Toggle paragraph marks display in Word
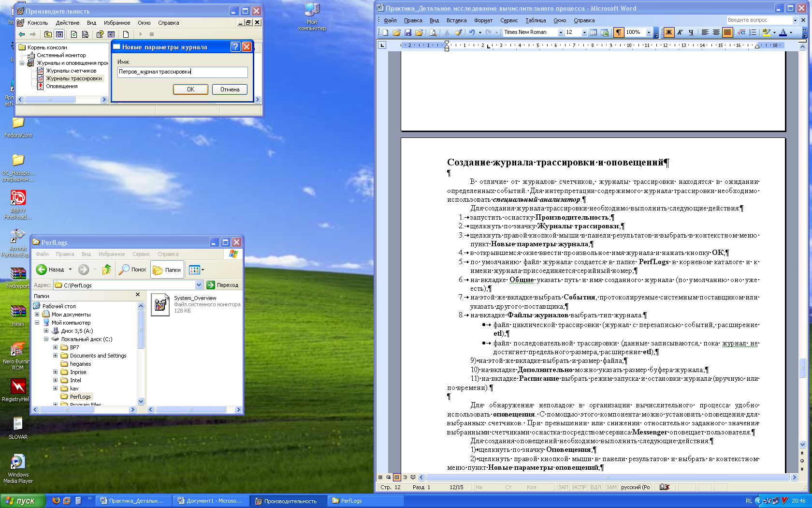Viewport: 812px width, 508px height. [618, 32]
